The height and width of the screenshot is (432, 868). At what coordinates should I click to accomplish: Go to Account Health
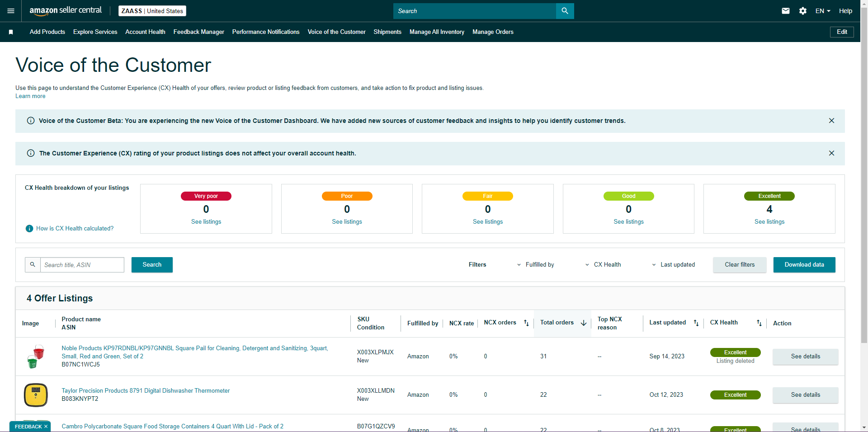pyautogui.click(x=145, y=32)
